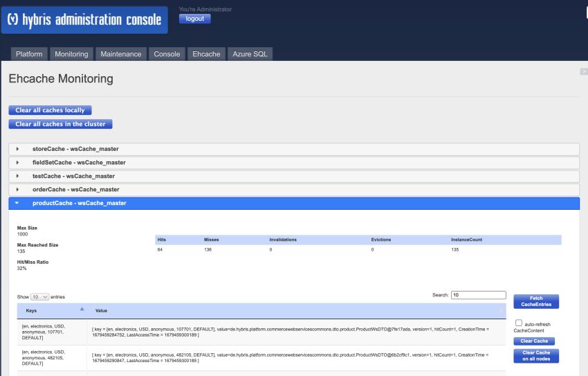Click the value cell for ProductWsDTO@7fe17ada
This screenshot has width=588, height=376.
(296, 332)
